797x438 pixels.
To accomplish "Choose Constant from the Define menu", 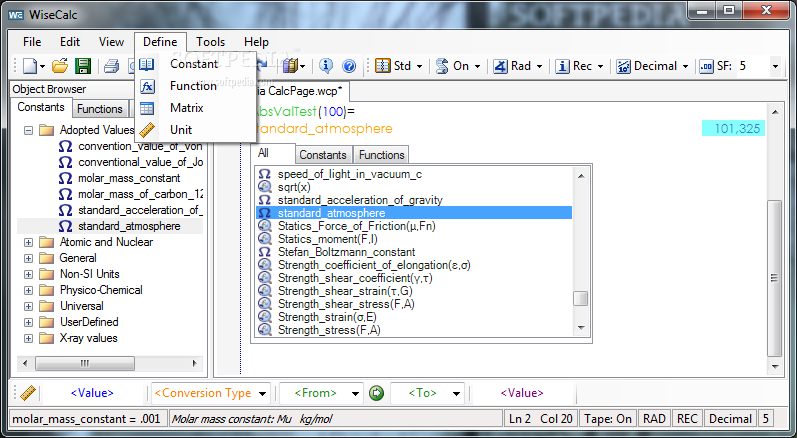I will [x=196, y=64].
